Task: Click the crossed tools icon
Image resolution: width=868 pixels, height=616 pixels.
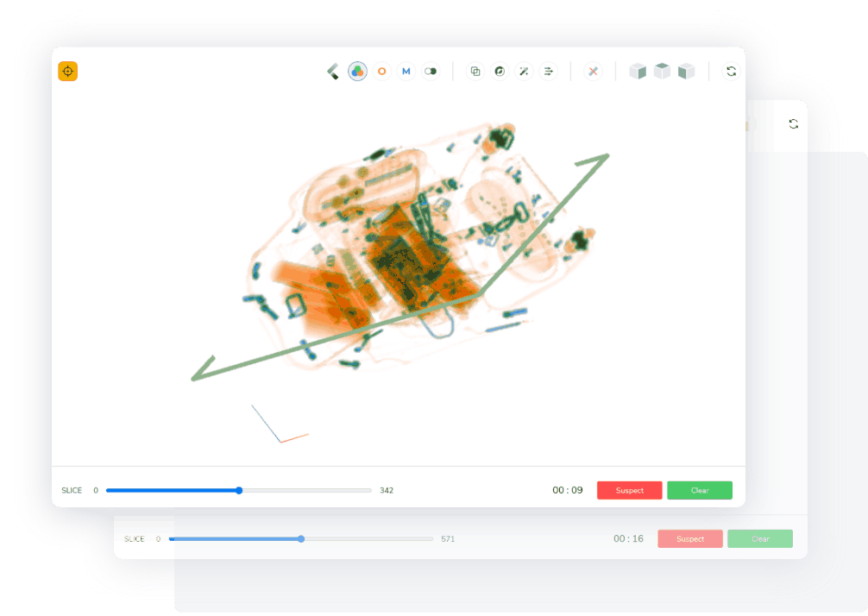Action: 593,72
